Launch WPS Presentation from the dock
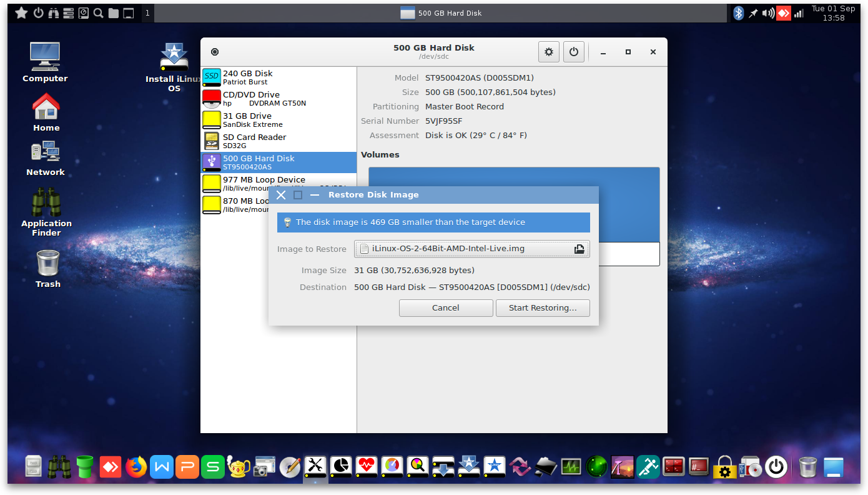Screen dimensions: 868x495 click(x=187, y=466)
